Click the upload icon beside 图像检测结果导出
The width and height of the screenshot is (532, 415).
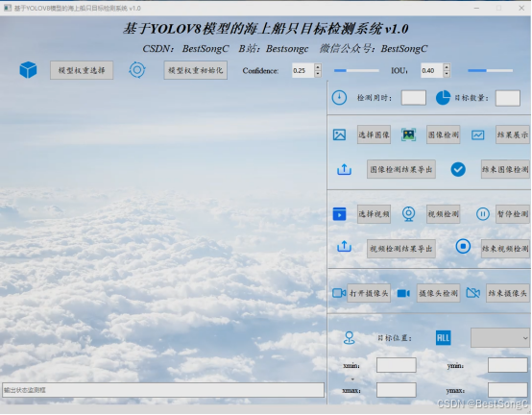point(344,169)
